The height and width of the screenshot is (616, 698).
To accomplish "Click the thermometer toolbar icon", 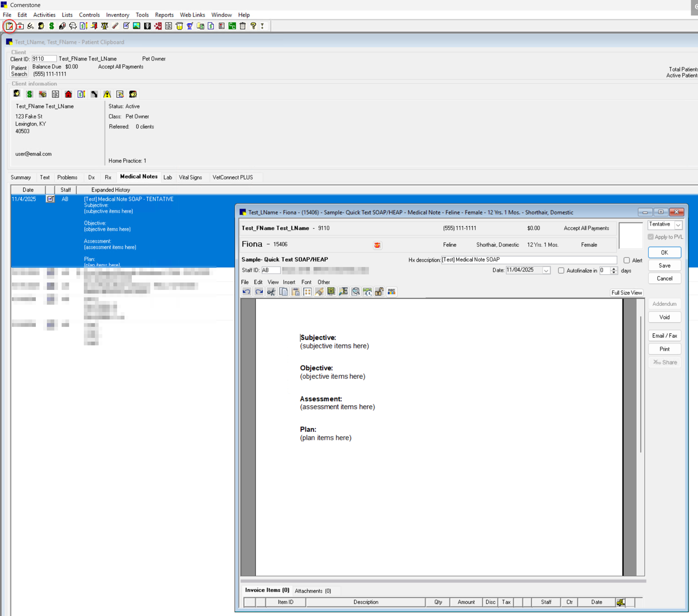I will click(x=115, y=26).
